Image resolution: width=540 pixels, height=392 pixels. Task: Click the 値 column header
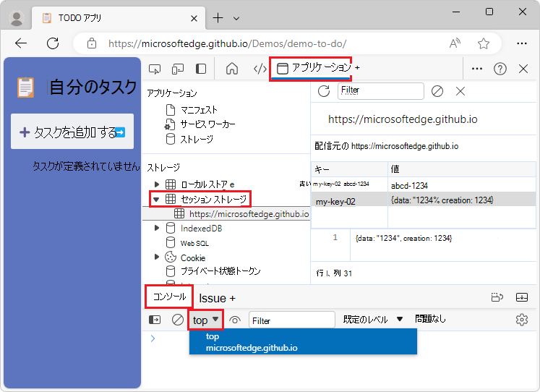461,169
